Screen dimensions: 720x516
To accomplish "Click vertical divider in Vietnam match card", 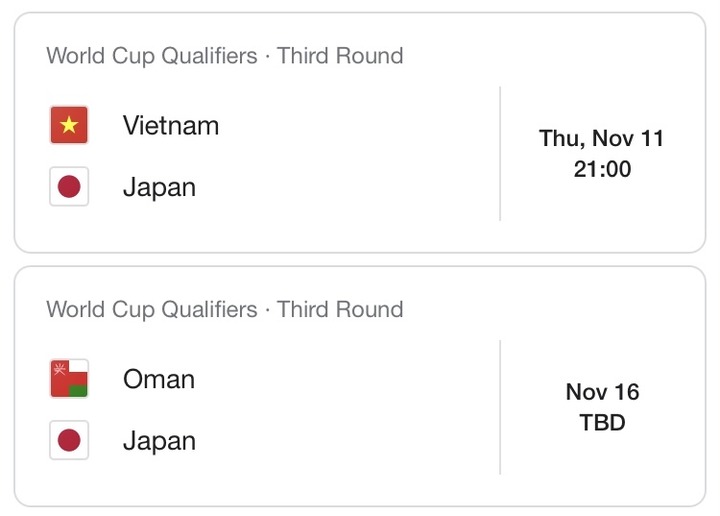I will click(x=500, y=153).
